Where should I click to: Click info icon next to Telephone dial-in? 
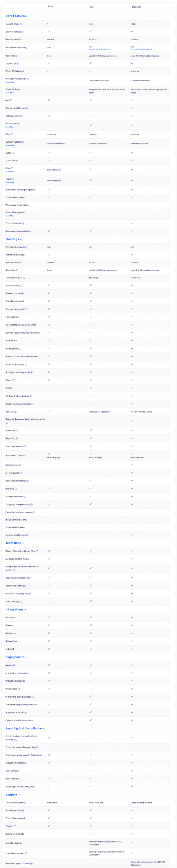[24, 278]
